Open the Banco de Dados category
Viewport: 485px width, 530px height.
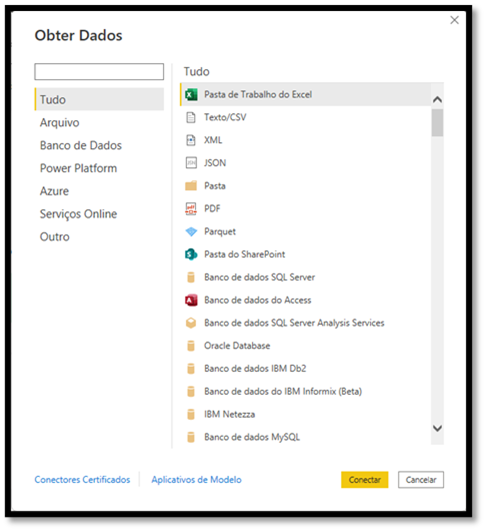coord(81,145)
